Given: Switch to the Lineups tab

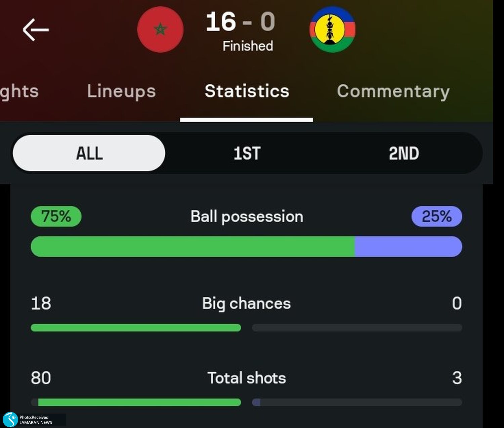Looking at the screenshot, I should [x=121, y=91].
